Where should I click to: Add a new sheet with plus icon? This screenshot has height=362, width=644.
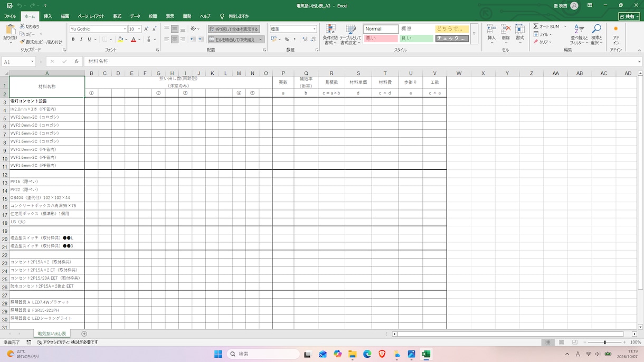click(84, 334)
